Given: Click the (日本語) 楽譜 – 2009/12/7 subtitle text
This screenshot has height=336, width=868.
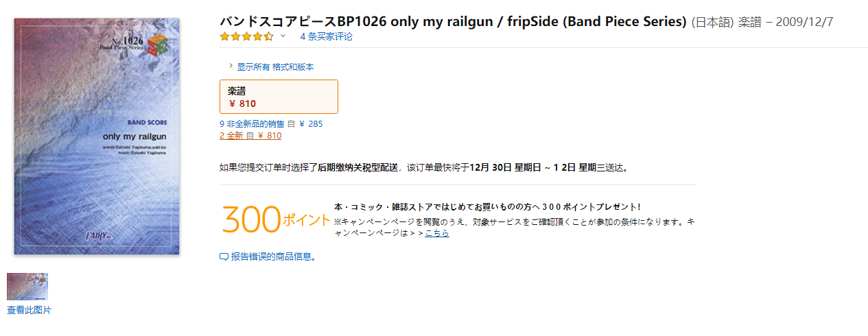Looking at the screenshot, I should pos(762,22).
